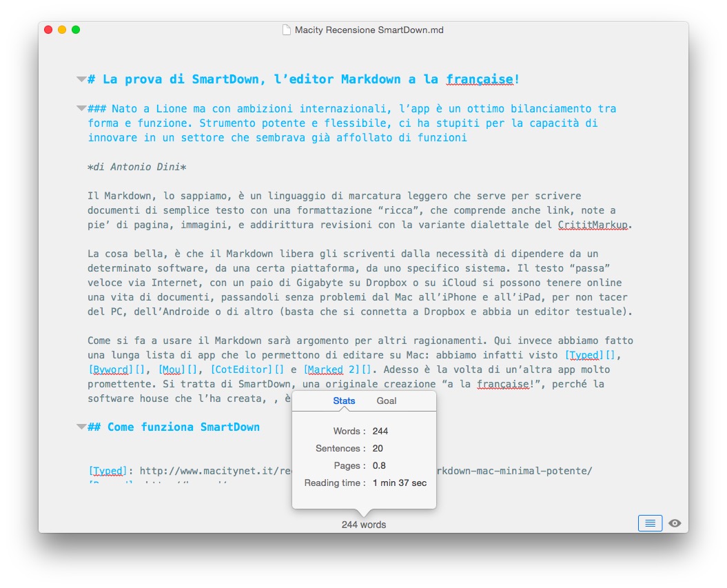The height and width of the screenshot is (588, 727).
Task: Close the window with the red button
Action: (48, 30)
